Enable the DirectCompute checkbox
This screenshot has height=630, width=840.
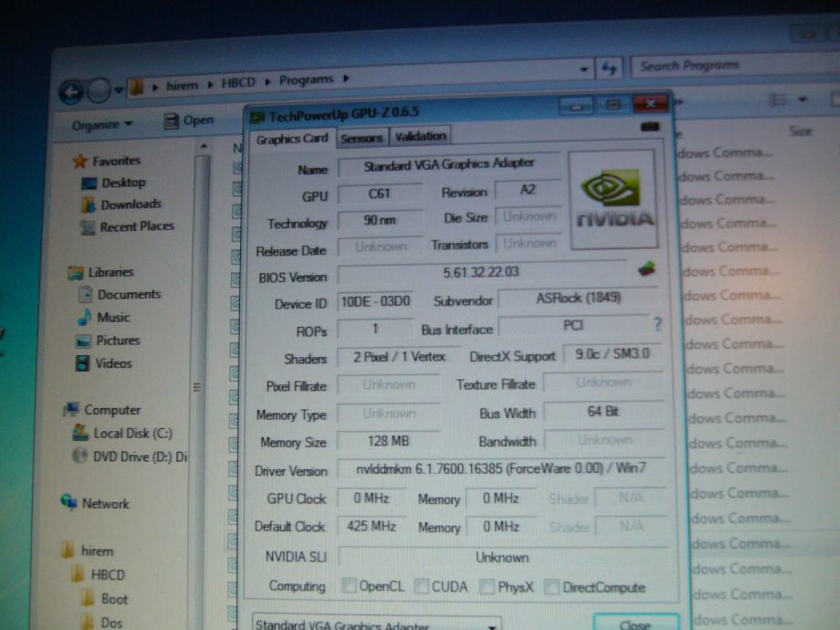551,587
